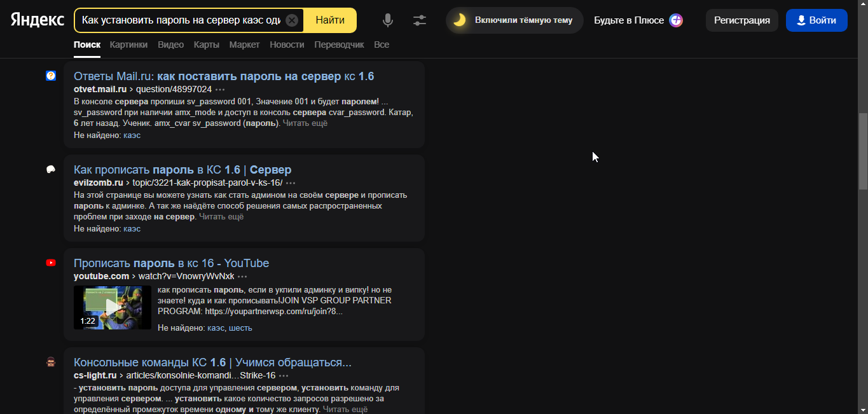Open the Ответы Mail.ru result title
The height and width of the screenshot is (414, 868).
click(224, 76)
